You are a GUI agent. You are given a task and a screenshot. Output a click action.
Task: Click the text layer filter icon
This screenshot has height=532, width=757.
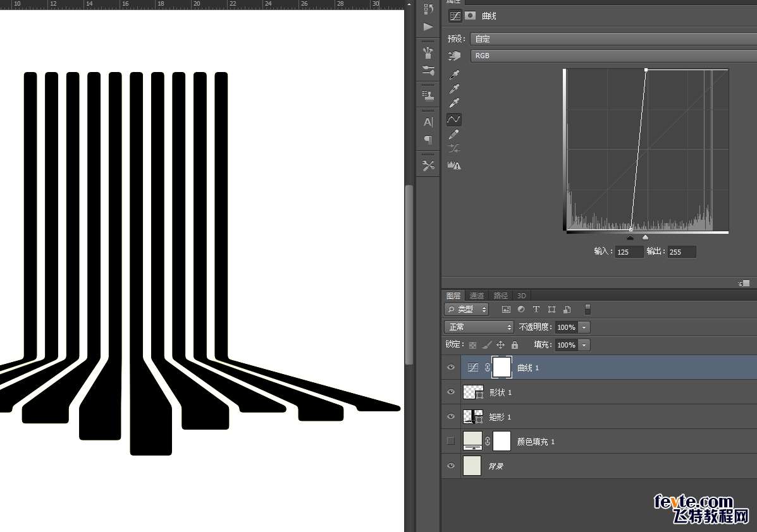click(x=536, y=310)
